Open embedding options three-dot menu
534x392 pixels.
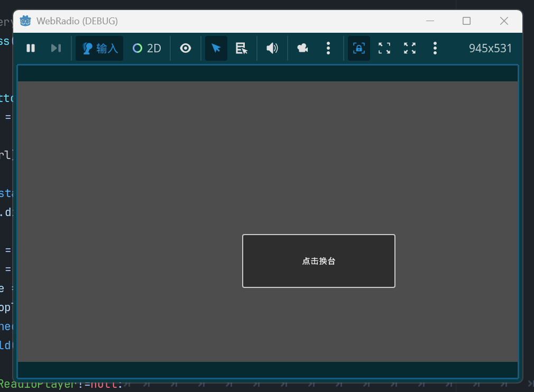[435, 49]
